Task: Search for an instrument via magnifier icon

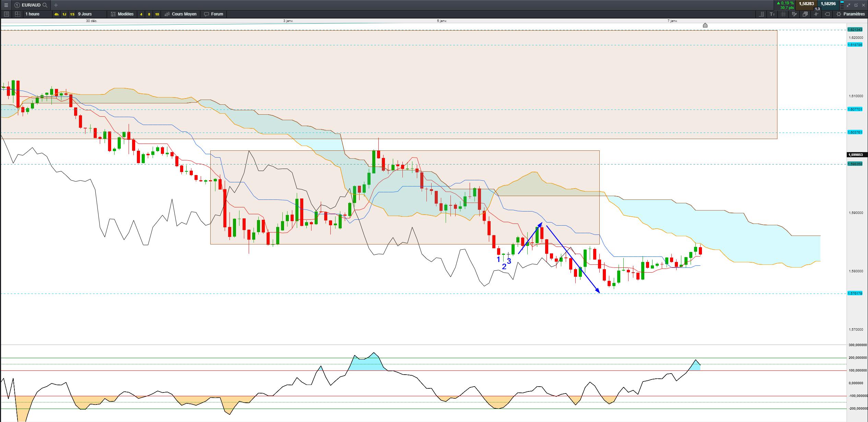Action: 45,5
